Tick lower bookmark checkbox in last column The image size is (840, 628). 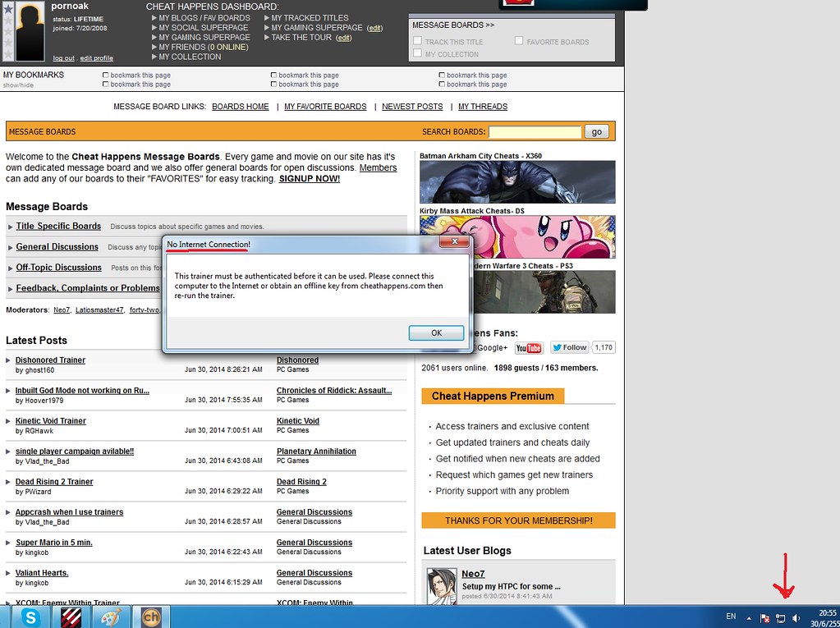click(x=442, y=84)
